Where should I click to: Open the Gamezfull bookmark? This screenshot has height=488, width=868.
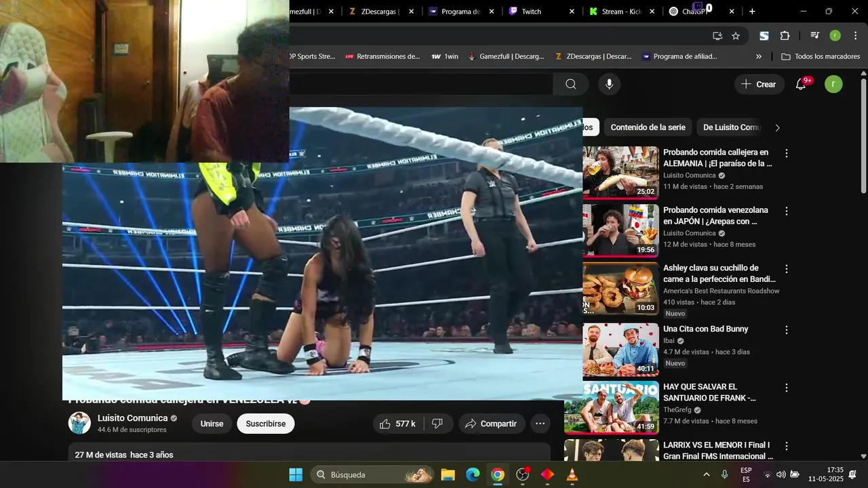click(x=506, y=56)
